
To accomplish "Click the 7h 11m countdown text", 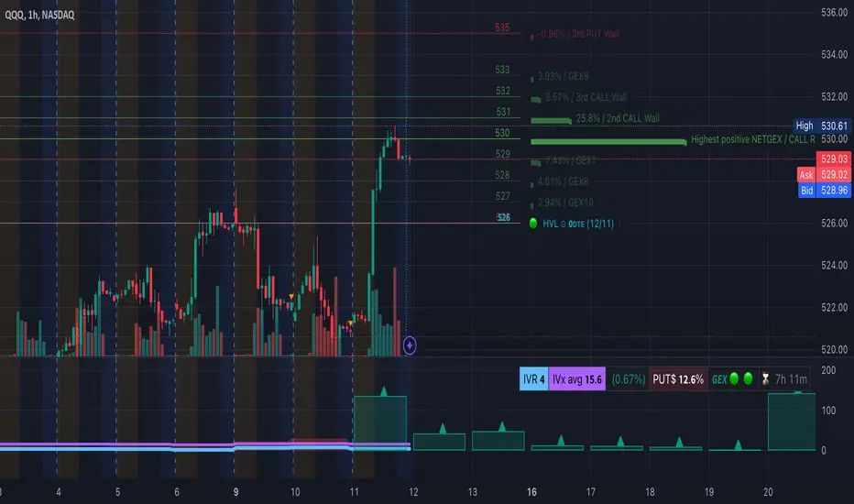I will (x=791, y=379).
